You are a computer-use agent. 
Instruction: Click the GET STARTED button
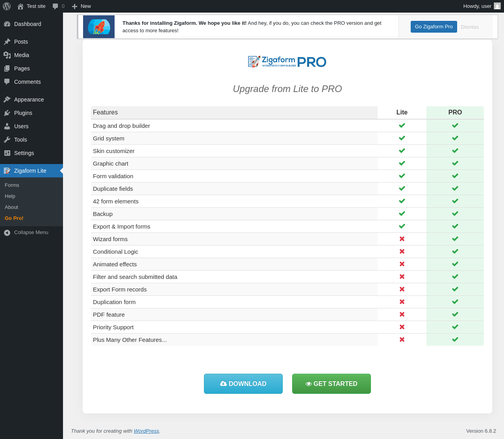click(x=332, y=384)
